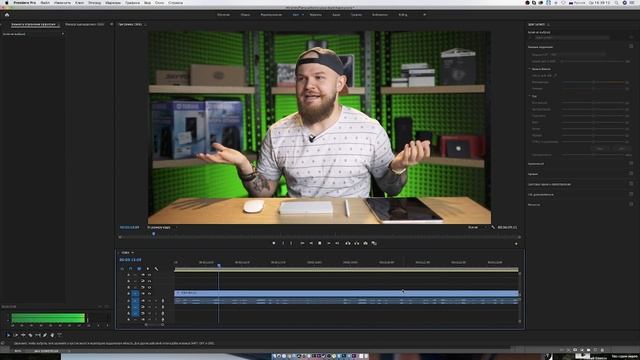Enable the Основная коррекция checkbox
This screenshot has height=360, width=640.
click(631, 47)
